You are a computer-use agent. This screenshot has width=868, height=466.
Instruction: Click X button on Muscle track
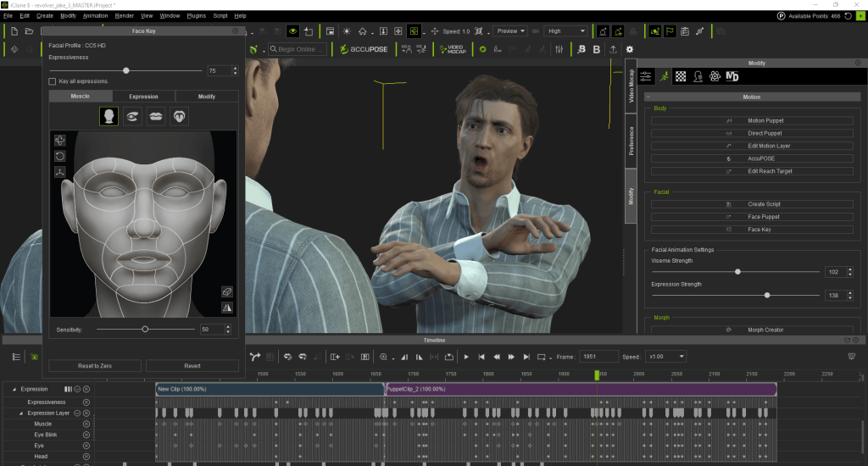click(86, 424)
